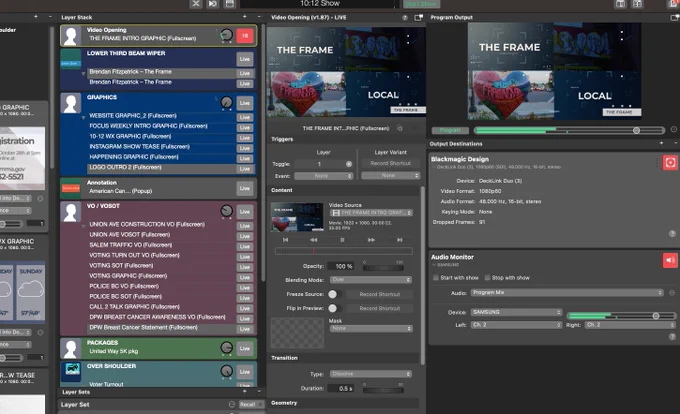The image size is (680, 414).
Task: Collapse the Lower Third Beam Wiper variants
Action: click(83, 74)
